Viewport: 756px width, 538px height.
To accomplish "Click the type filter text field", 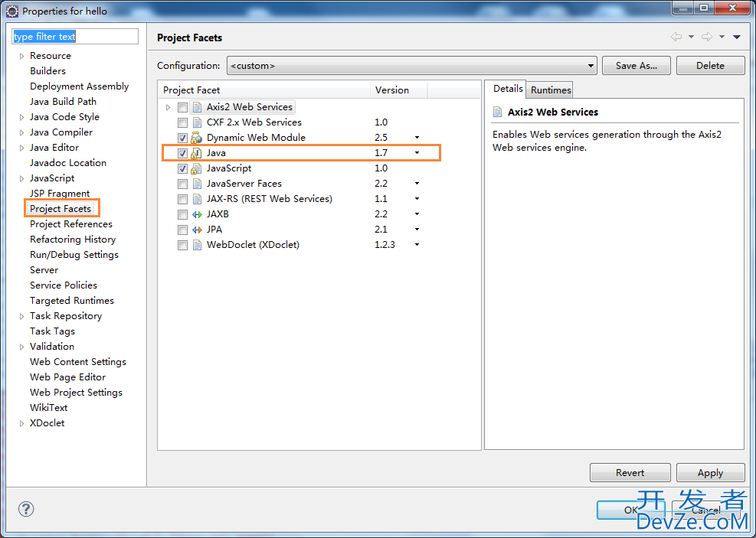I will click(x=75, y=37).
